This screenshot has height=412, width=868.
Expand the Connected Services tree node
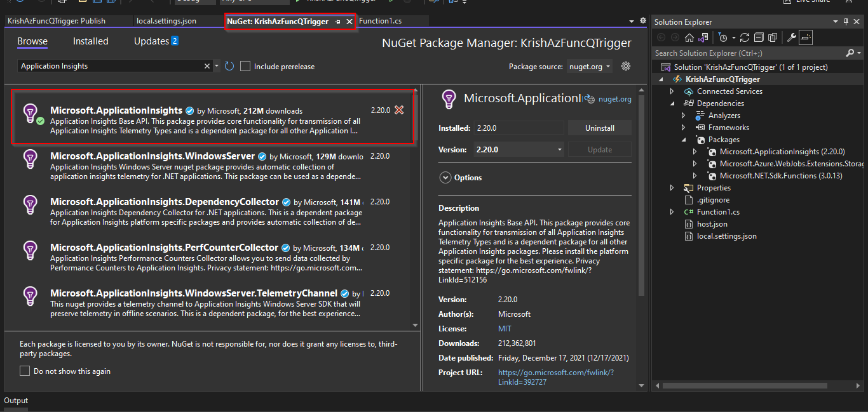673,91
